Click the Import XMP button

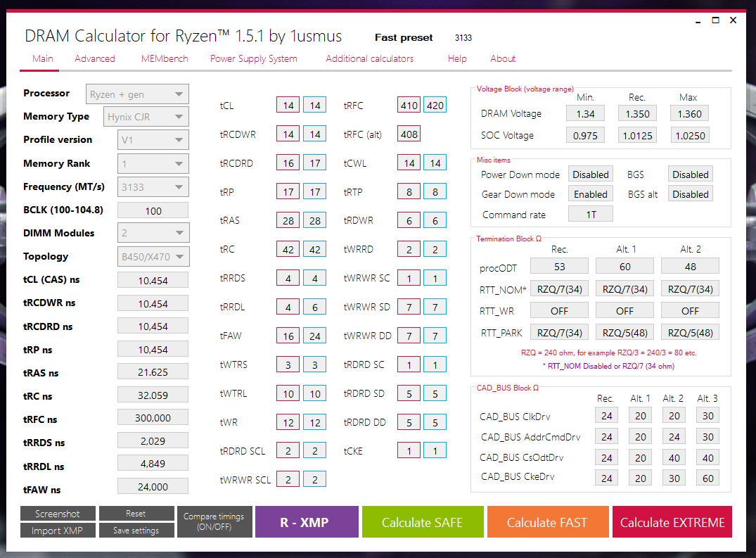click(58, 531)
